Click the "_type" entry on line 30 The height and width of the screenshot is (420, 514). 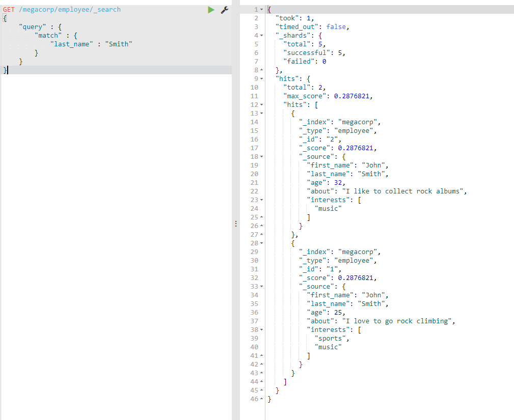coord(336,261)
